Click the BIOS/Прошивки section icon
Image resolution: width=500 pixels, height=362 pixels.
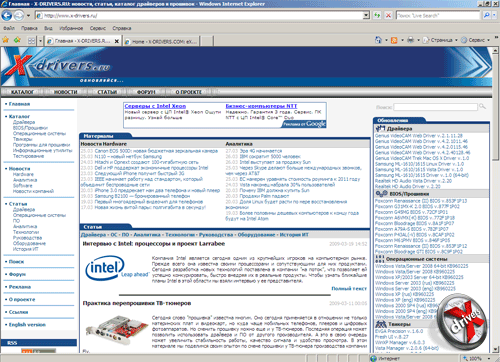[381, 194]
